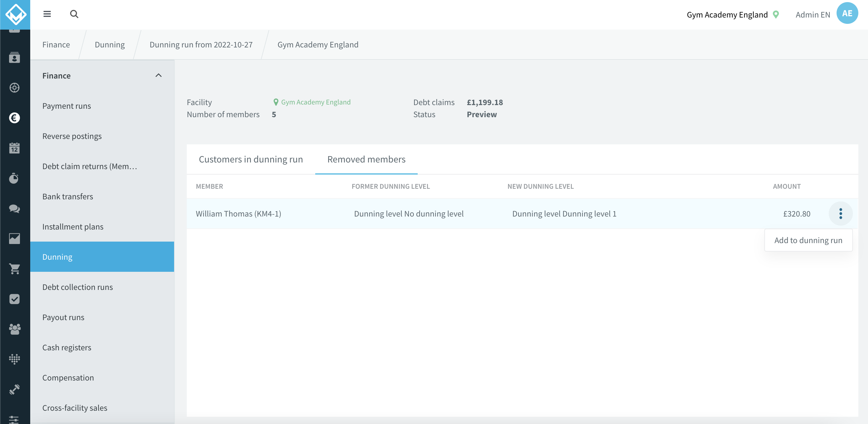This screenshot has width=868, height=424.
Task: Switch to Customers in dunning run tab
Action: coord(251,159)
